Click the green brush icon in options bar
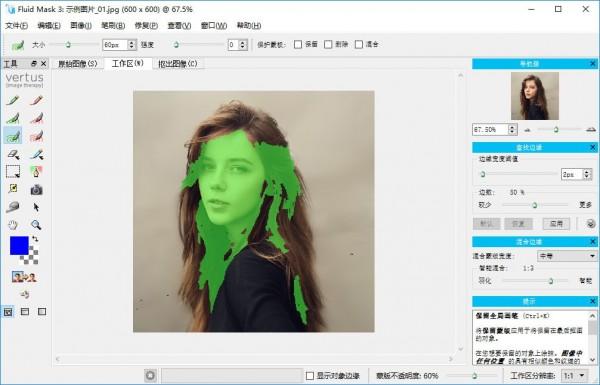 click(x=18, y=45)
